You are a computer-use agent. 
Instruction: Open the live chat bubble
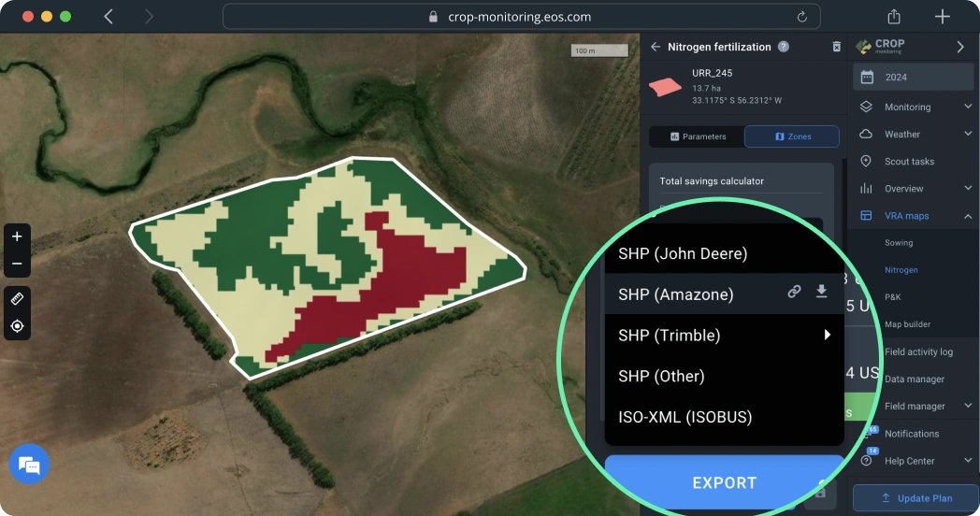pos(29,465)
